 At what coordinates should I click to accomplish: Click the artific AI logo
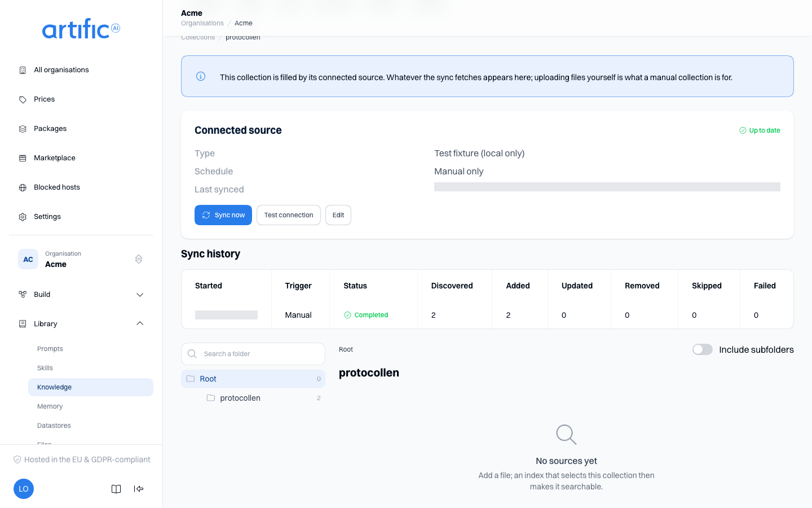coord(81,29)
